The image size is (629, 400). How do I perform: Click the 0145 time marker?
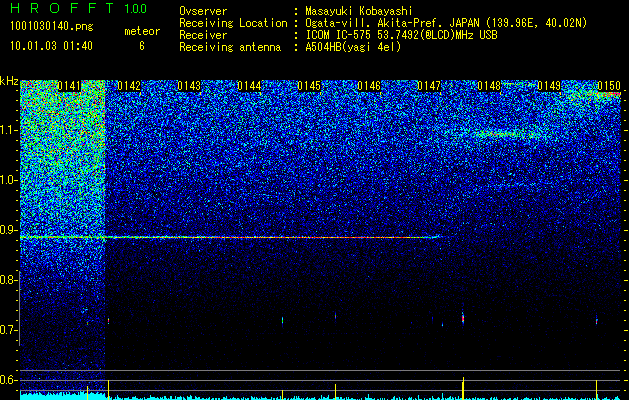[309, 86]
